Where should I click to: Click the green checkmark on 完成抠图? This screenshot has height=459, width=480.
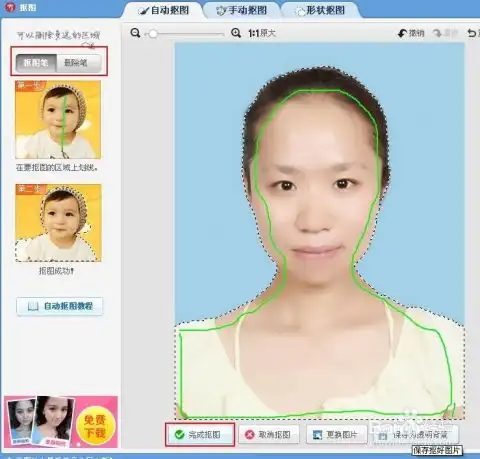click(179, 434)
